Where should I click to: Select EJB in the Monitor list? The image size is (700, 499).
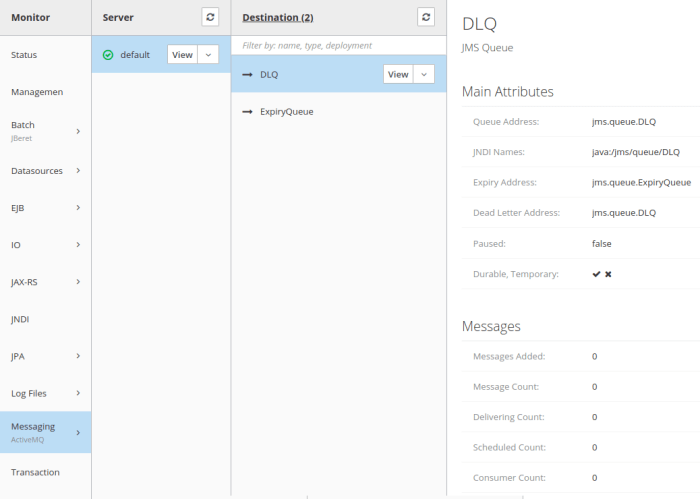point(46,208)
